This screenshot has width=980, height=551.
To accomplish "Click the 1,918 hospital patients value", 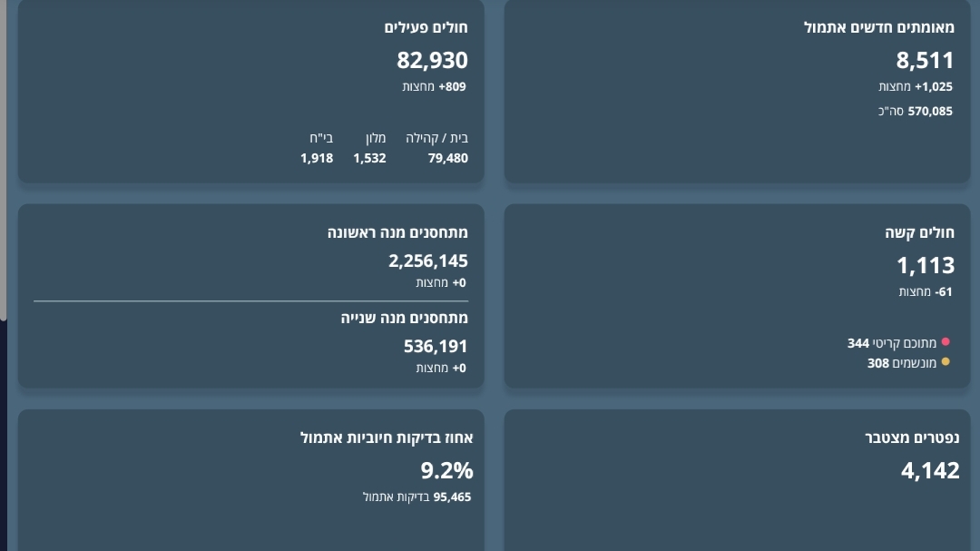I will coord(317,159).
